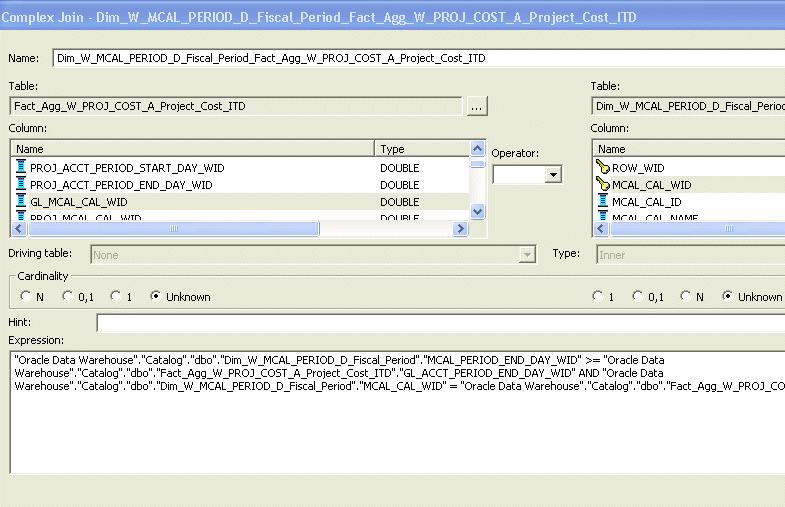
Task: Click the MCAL_CAL_ID column icon
Action: 603,201
